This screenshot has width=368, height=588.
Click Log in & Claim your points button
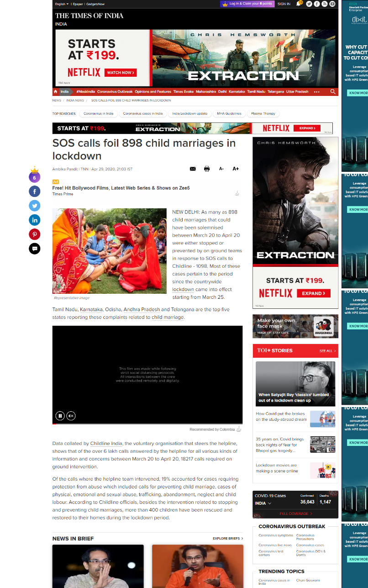click(x=247, y=4)
